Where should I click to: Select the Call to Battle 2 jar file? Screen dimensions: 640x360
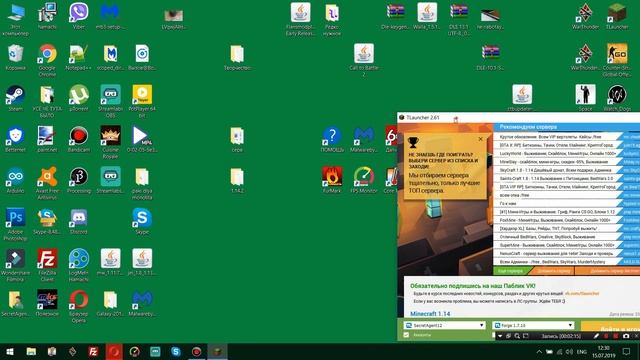tap(363, 60)
